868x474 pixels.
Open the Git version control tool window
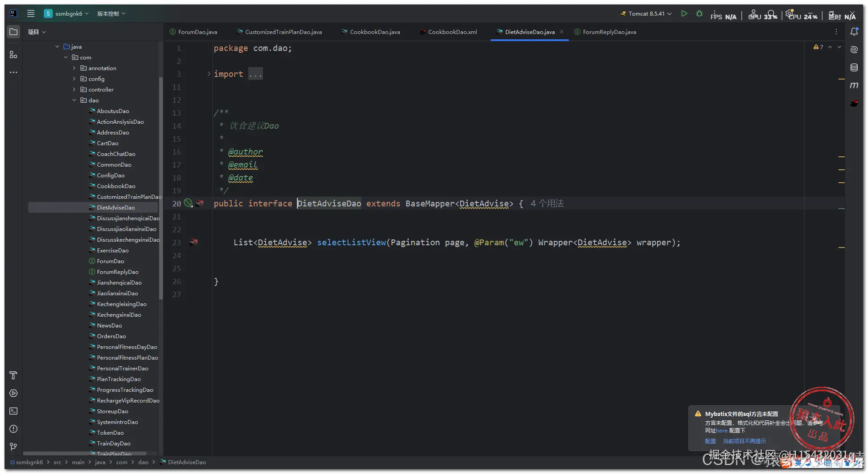pyautogui.click(x=13, y=447)
